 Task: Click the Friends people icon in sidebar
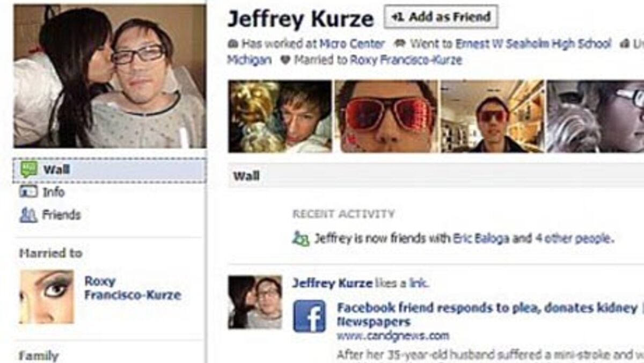click(28, 215)
